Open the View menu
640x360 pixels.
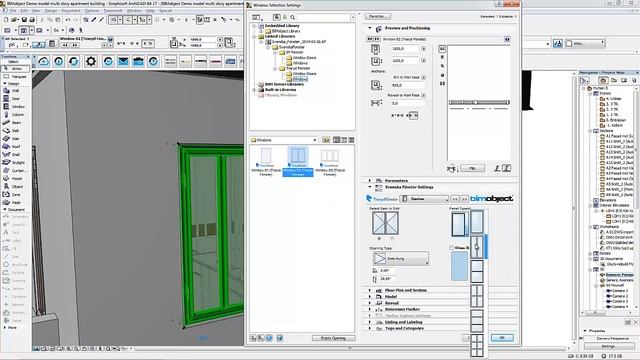pos(36,11)
